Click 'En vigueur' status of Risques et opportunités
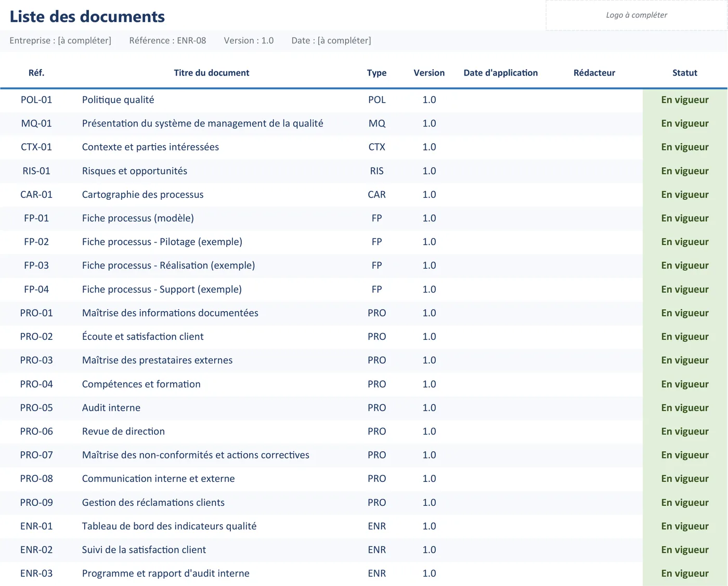728x586 pixels. pyautogui.click(x=685, y=171)
